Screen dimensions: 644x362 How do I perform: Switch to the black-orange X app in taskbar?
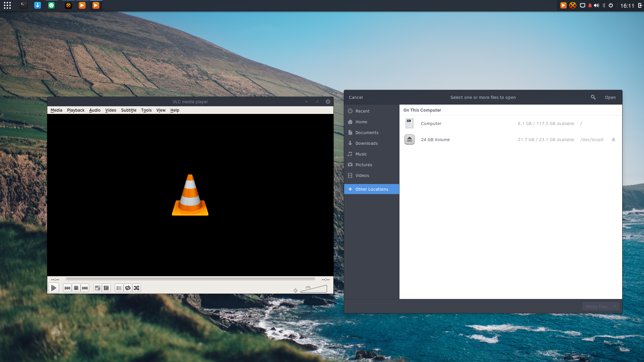coord(68,5)
